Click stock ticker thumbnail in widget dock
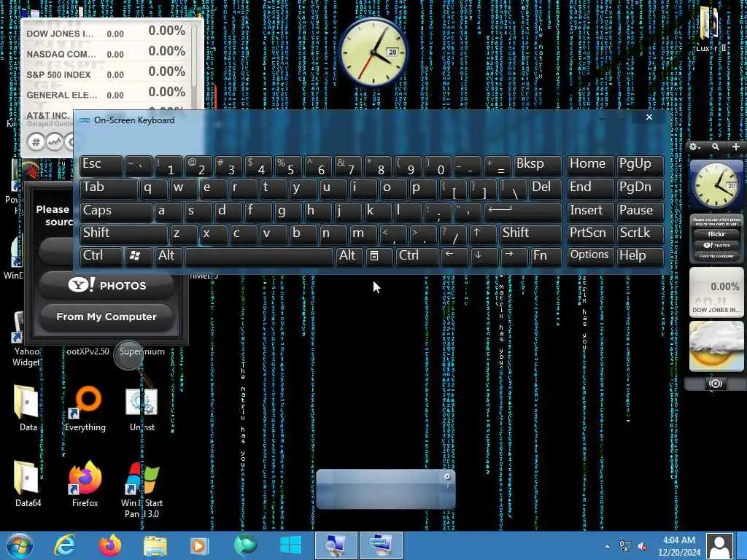747x560 pixels. [x=716, y=292]
